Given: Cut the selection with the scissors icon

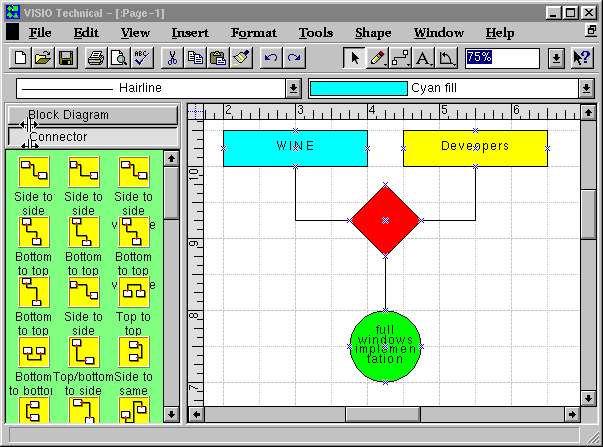Looking at the screenshot, I should pos(172,58).
